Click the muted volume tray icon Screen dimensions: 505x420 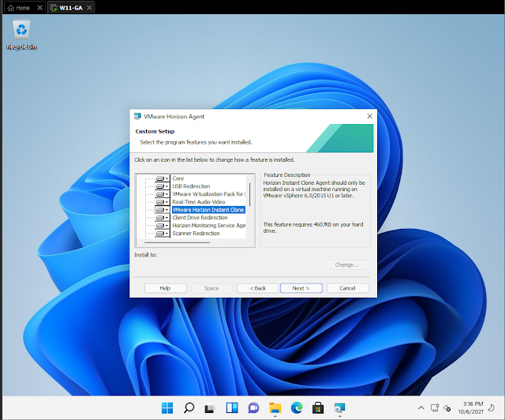(447, 408)
